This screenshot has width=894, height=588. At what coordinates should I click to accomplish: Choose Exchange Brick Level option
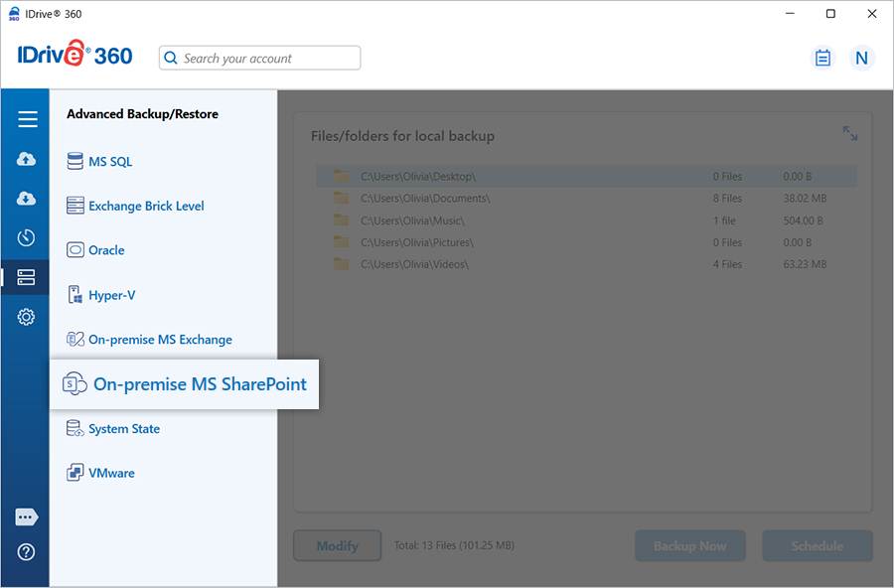pos(145,207)
